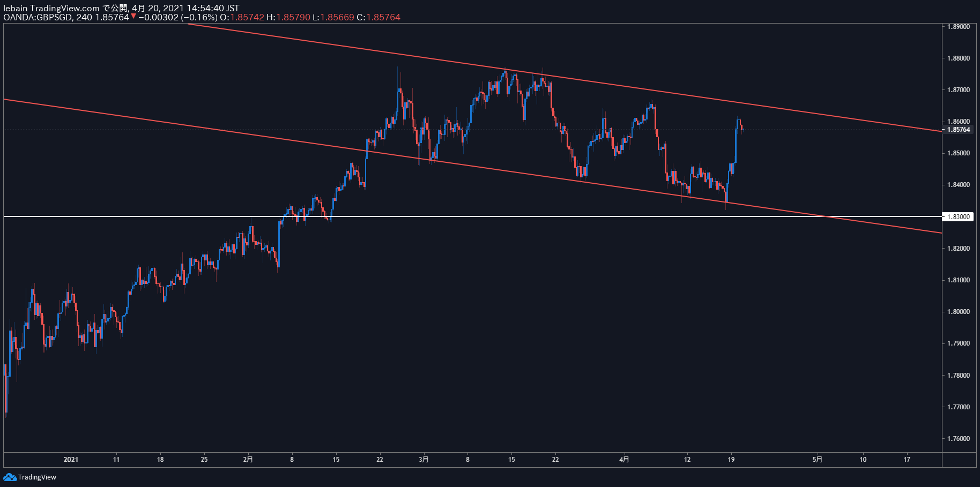This screenshot has width=980, height=487.
Task: Click the 1.76000 price axis label
Action: coord(959,439)
